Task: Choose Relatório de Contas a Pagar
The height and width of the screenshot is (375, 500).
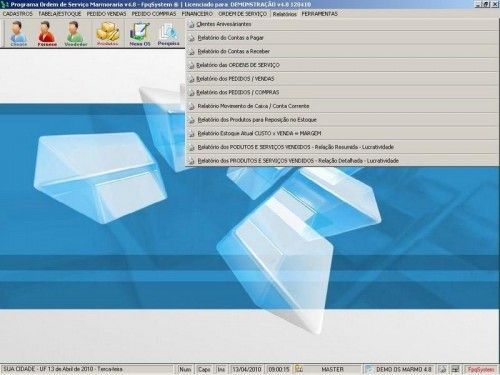Action: coord(342,38)
